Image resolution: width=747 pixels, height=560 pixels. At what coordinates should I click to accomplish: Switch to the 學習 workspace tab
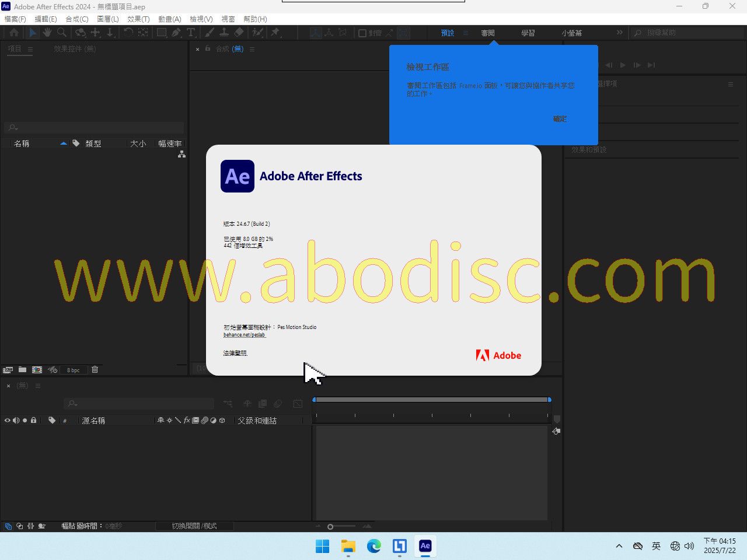click(x=528, y=33)
